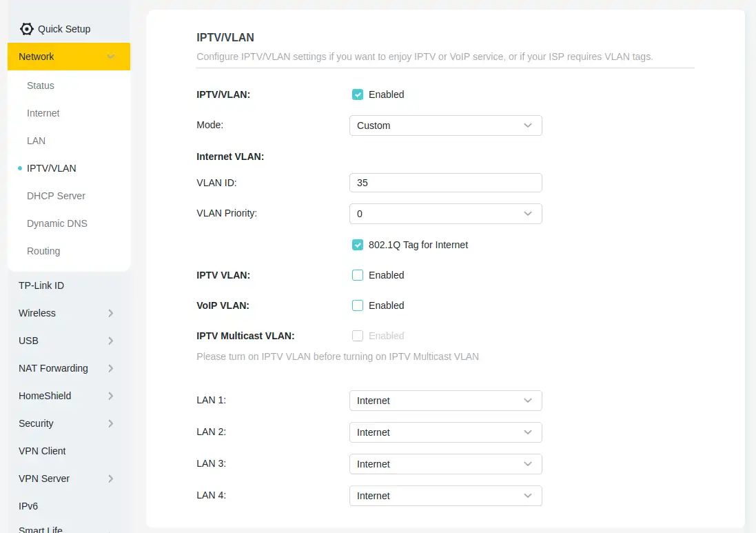This screenshot has width=756, height=533.
Task: Toggle the 802.1Q Tag for Internet checkbox
Action: click(x=357, y=245)
